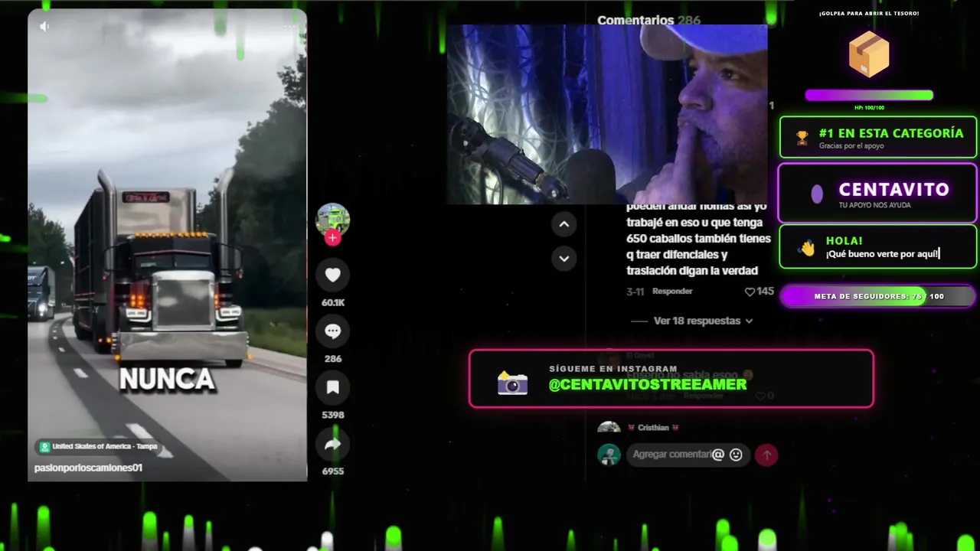Go to the previous video (up chevron)

coord(563,224)
